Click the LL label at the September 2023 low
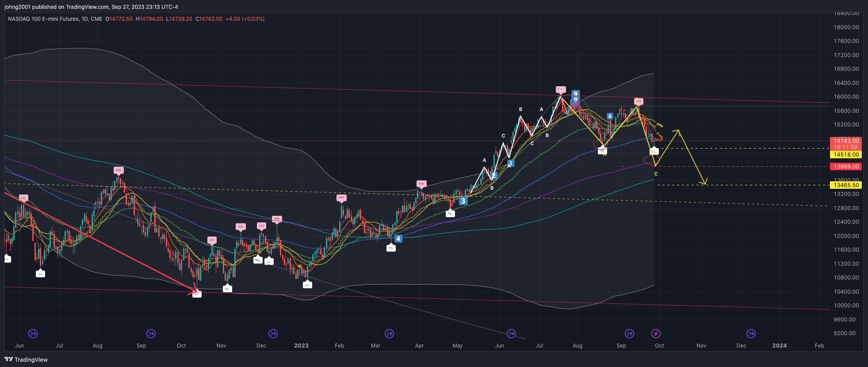The height and width of the screenshot is (367, 868). point(654,151)
